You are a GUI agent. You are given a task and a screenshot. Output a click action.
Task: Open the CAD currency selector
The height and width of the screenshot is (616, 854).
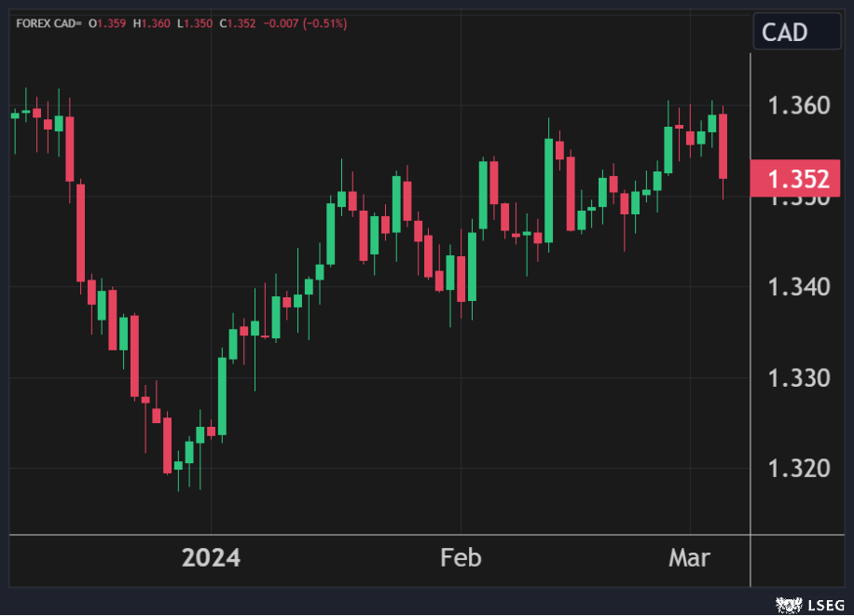coord(796,33)
